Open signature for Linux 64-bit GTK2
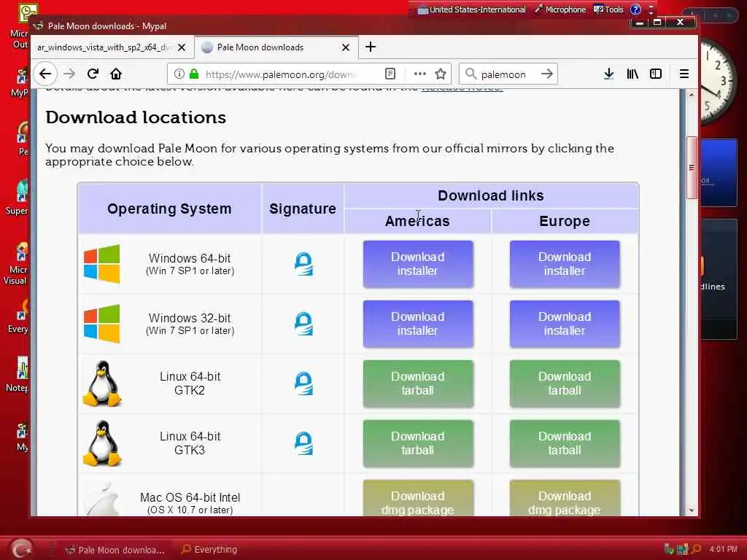747x560 pixels. [303, 384]
